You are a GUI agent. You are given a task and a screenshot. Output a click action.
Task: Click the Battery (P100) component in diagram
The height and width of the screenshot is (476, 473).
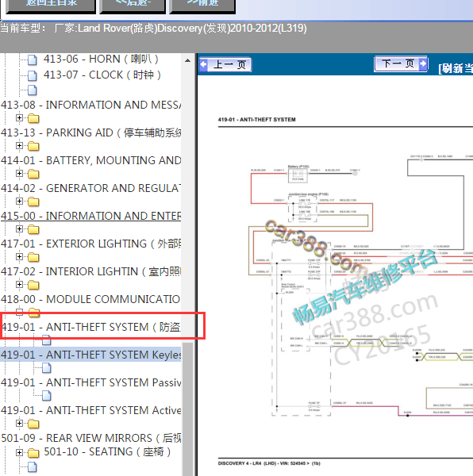pos(298,175)
